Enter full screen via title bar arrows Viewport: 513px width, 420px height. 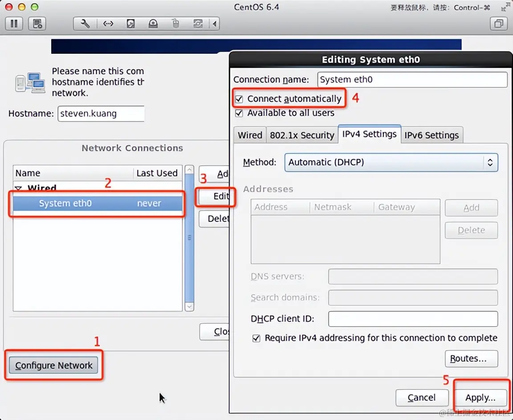505,7
